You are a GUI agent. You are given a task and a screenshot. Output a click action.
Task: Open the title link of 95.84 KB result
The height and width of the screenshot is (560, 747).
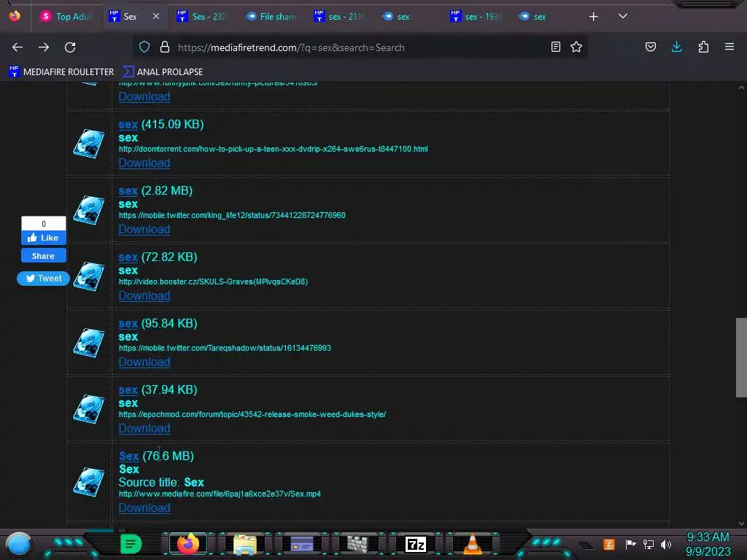(128, 323)
